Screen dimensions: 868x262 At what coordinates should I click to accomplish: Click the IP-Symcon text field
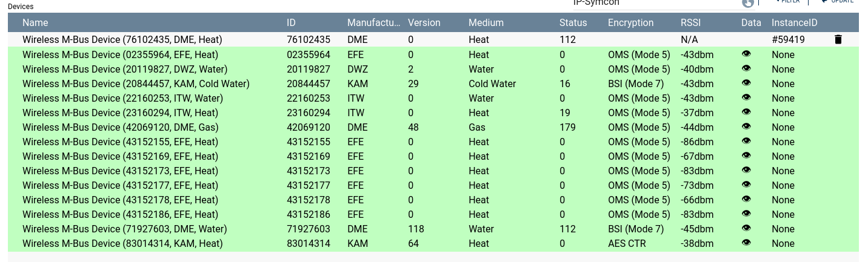(655, 3)
